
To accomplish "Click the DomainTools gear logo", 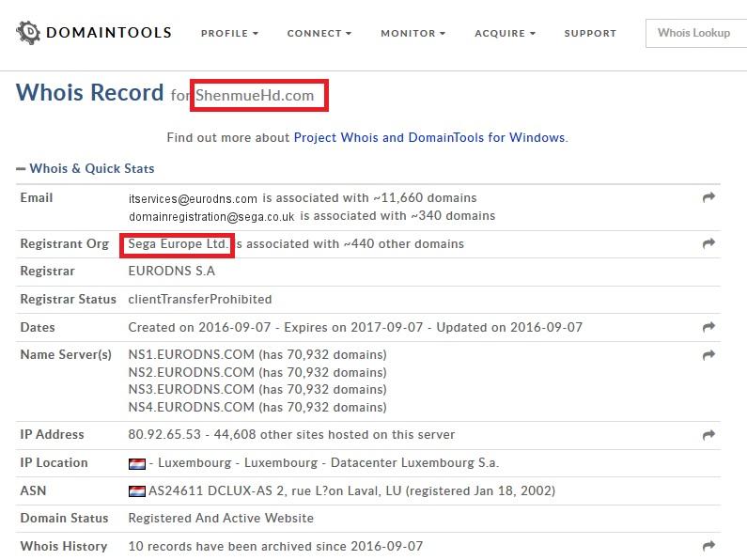I will [x=28, y=33].
